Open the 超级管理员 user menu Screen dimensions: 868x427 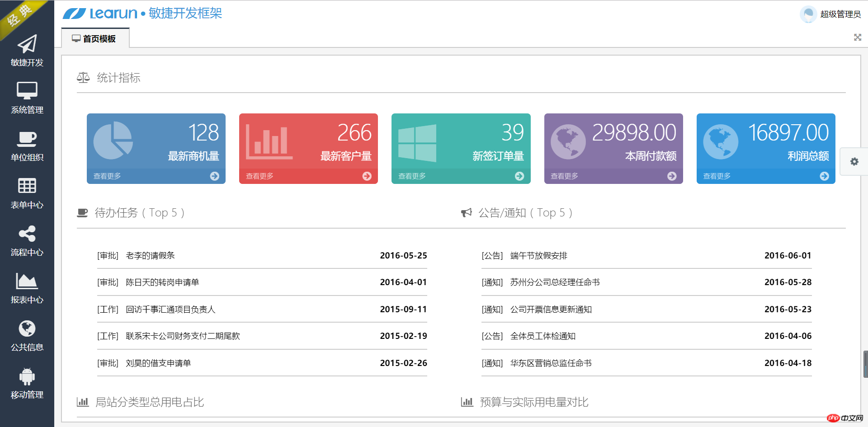point(831,14)
